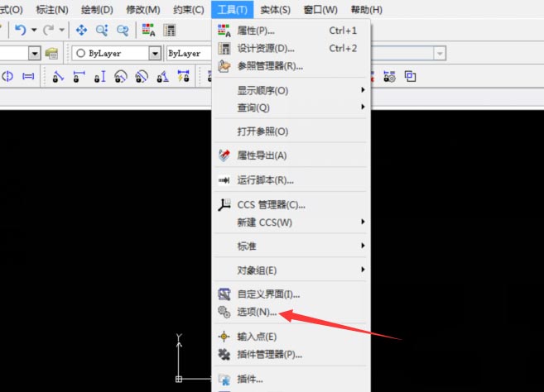Select the Radial dimensional constraint icon

click(x=121, y=76)
